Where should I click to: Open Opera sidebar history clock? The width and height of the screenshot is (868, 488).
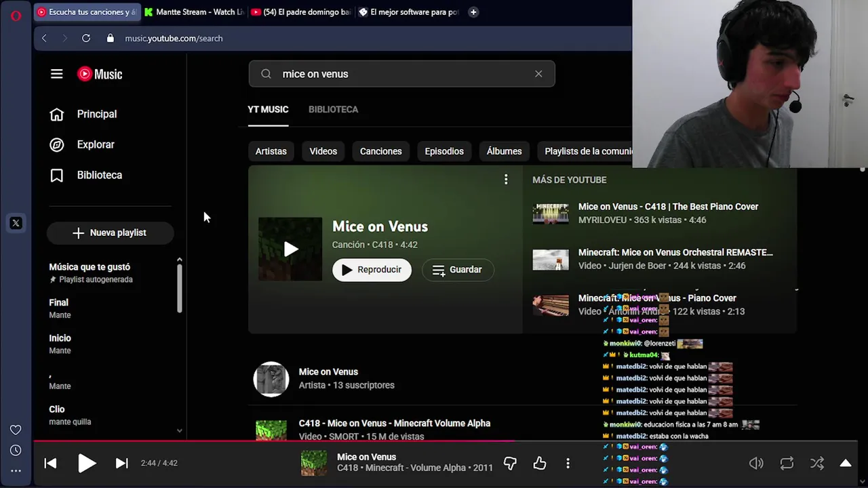(x=16, y=450)
